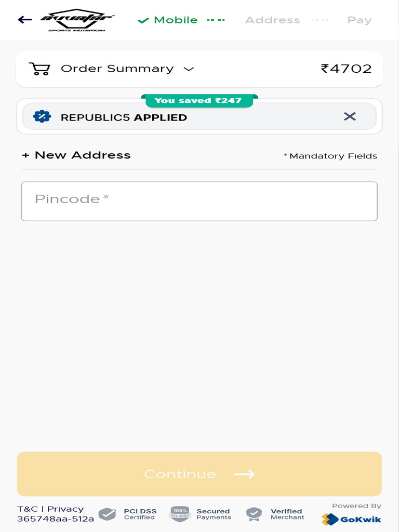Click the 100% Secured Payments badge
The height and width of the screenshot is (532, 399).
click(x=180, y=514)
